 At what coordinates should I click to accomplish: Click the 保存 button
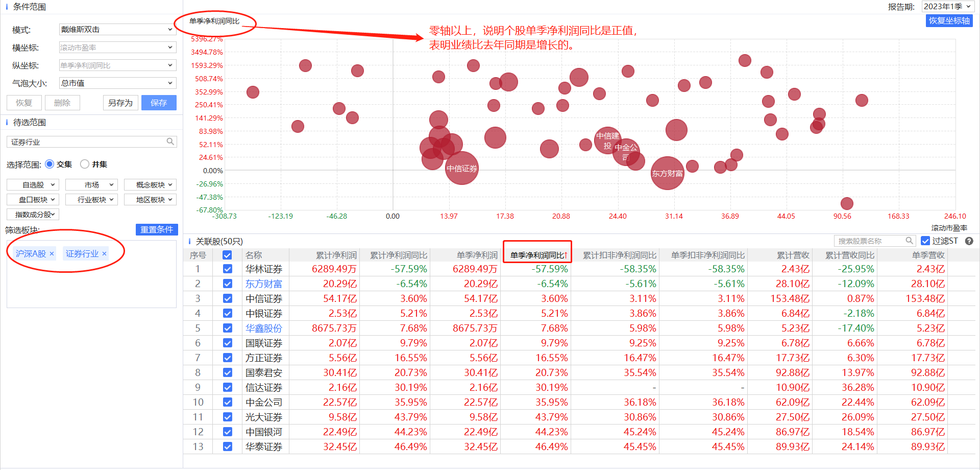point(159,103)
